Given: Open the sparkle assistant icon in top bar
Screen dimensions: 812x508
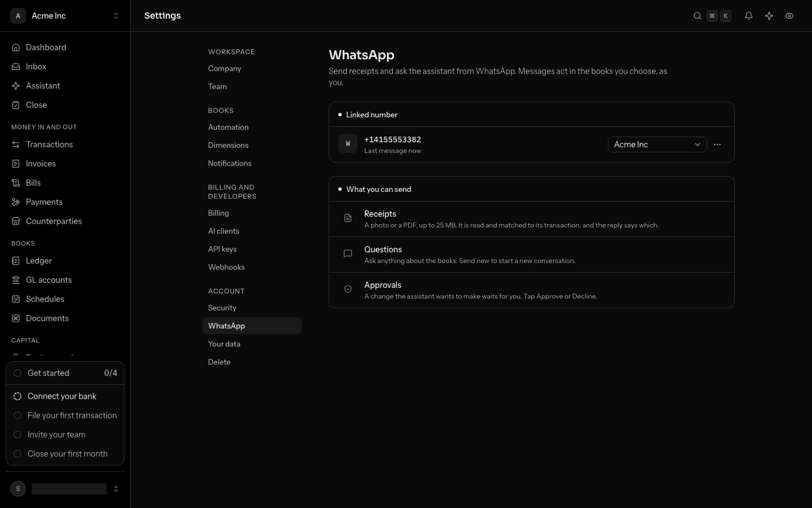Looking at the screenshot, I should point(769,16).
